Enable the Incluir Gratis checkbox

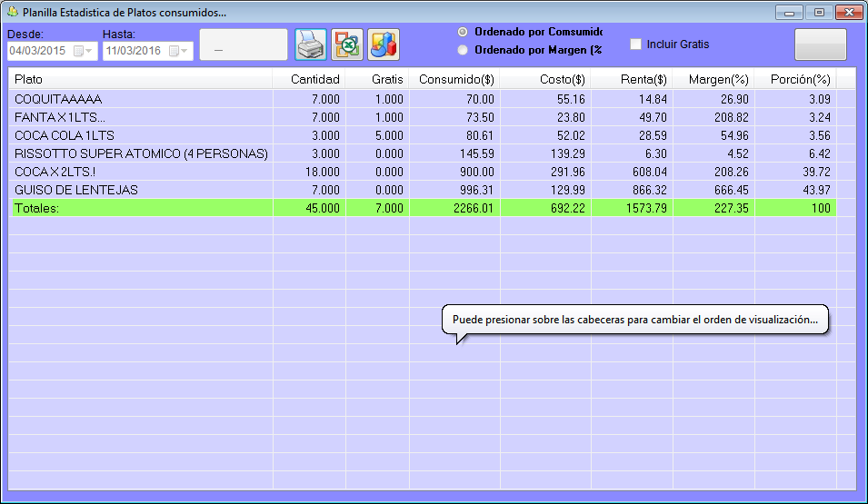coord(636,44)
